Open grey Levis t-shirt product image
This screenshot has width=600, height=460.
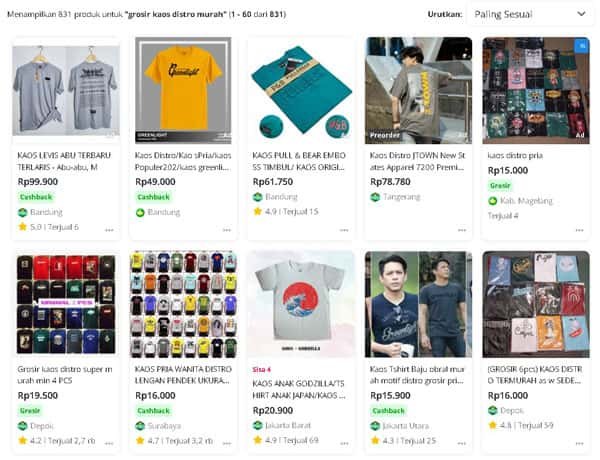click(66, 91)
